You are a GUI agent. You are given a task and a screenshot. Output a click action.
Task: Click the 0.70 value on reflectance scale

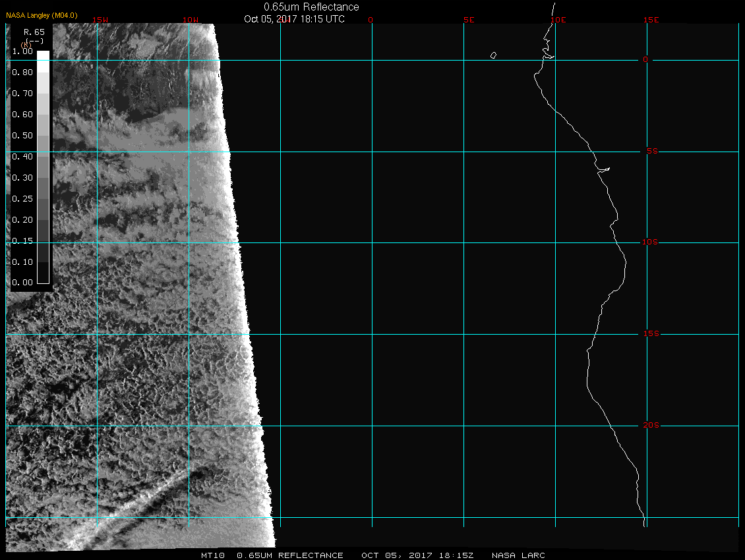click(x=22, y=93)
